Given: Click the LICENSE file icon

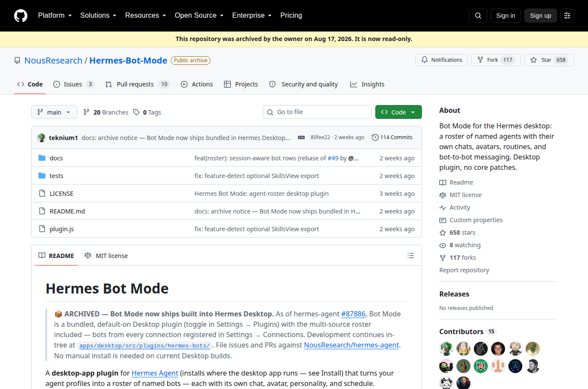Looking at the screenshot, I should coord(42,193).
